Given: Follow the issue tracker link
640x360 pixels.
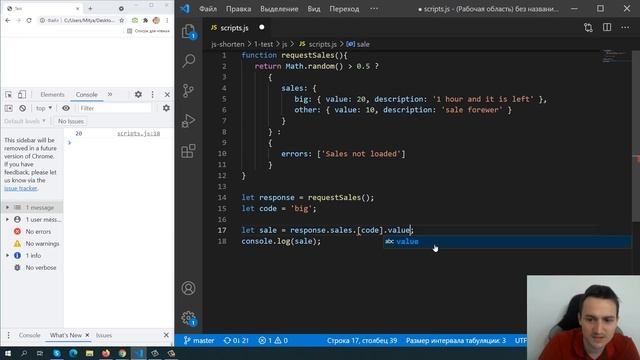Looking at the screenshot, I should point(21,188).
